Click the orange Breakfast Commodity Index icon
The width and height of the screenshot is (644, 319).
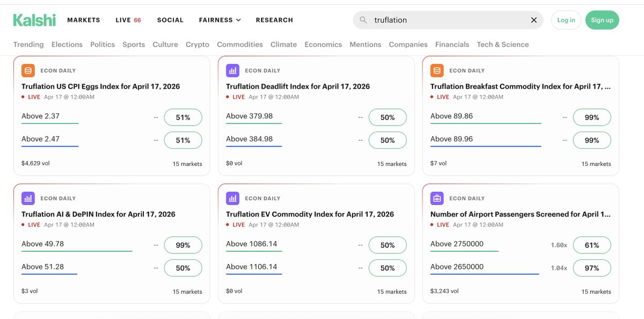(437, 70)
